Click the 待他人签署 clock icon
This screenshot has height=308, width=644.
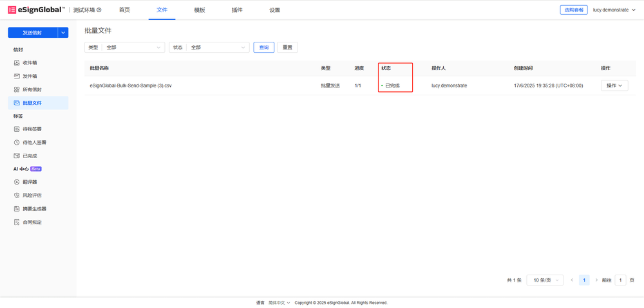[17, 143]
